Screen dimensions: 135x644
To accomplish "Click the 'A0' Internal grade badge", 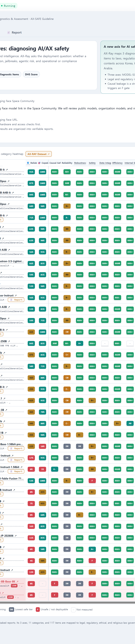I will point(130,423).
